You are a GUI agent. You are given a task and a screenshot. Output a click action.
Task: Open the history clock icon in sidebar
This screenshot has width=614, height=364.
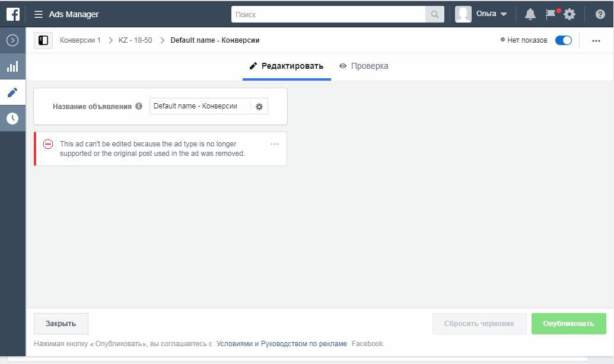coord(12,118)
